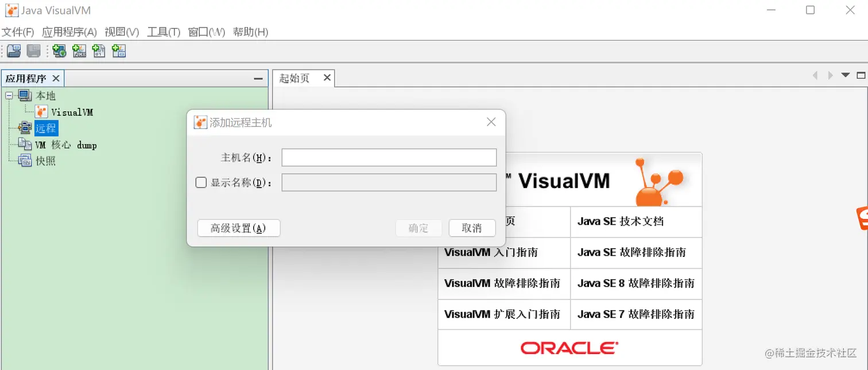Open the document list dropdown arrow
This screenshot has width=868, height=370.
(x=845, y=75)
